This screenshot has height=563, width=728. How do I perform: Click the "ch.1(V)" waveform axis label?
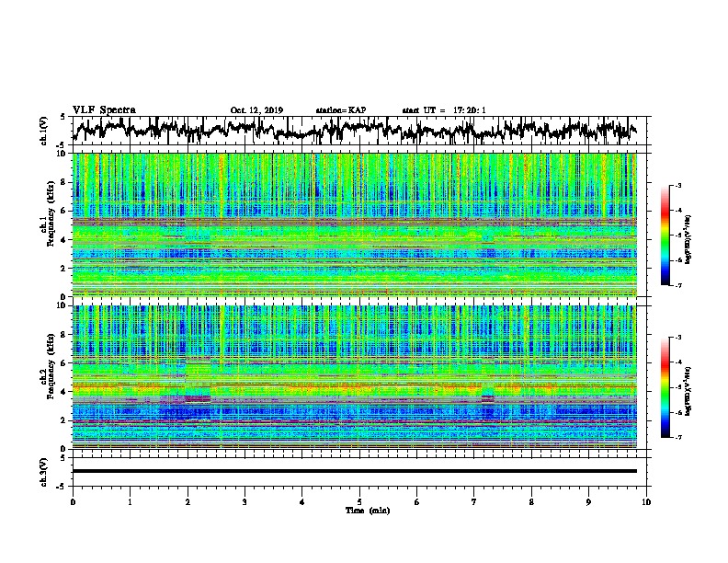[44, 131]
